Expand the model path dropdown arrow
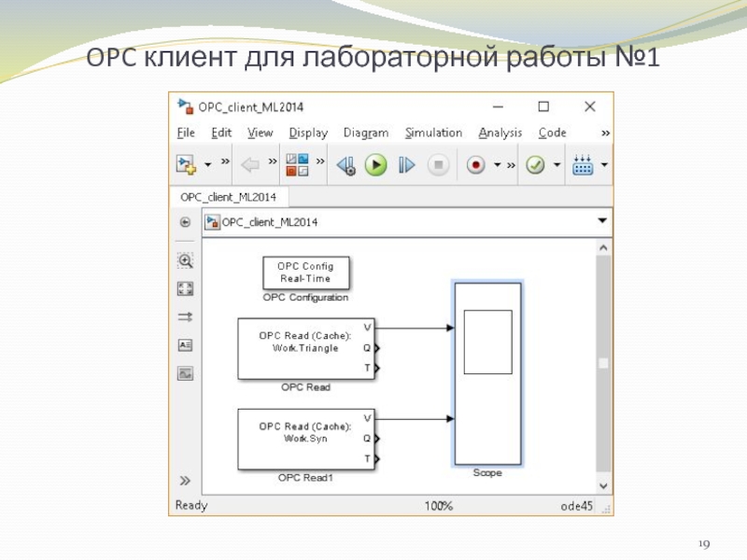 [602, 222]
